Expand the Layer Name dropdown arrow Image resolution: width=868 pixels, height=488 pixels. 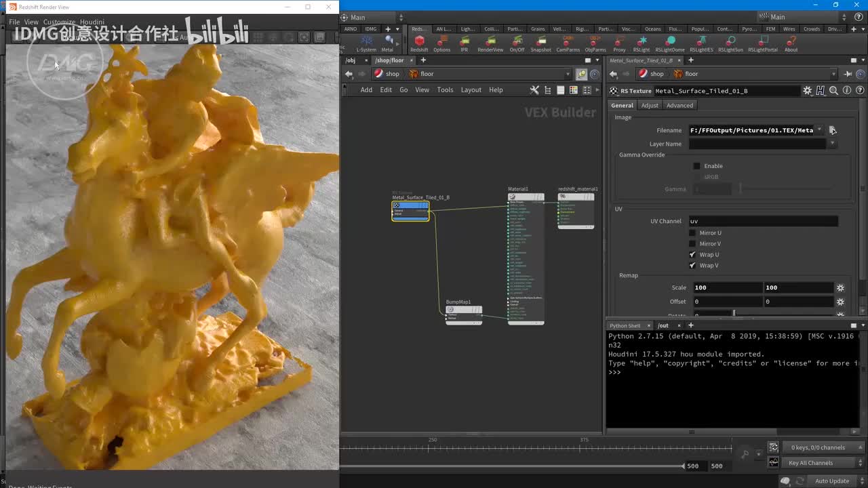(x=832, y=144)
